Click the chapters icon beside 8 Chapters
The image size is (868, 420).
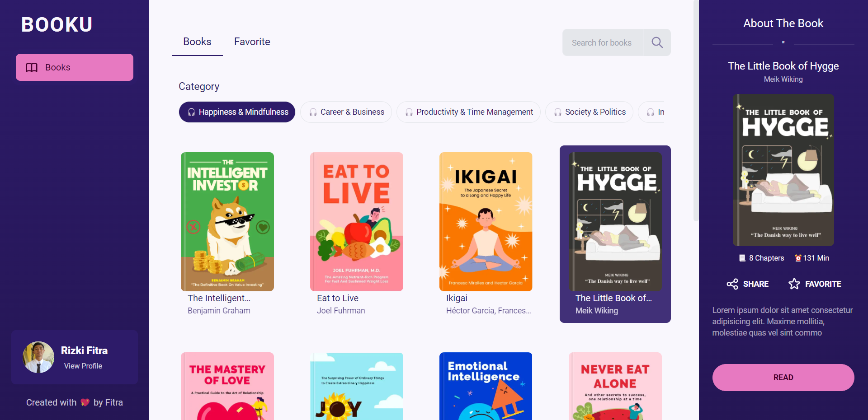742,258
